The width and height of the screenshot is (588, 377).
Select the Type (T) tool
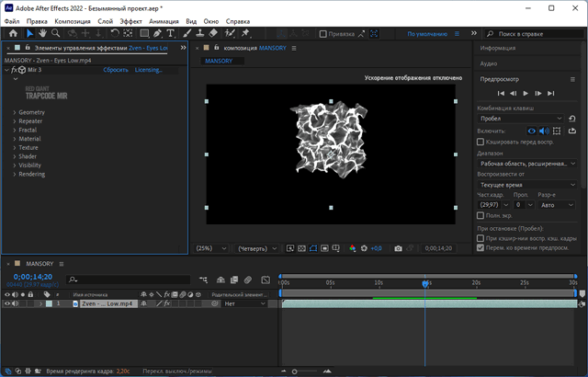[x=171, y=33]
